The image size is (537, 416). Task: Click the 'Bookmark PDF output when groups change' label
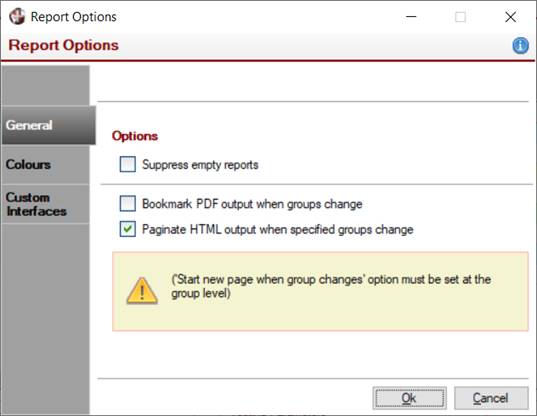[x=252, y=204]
